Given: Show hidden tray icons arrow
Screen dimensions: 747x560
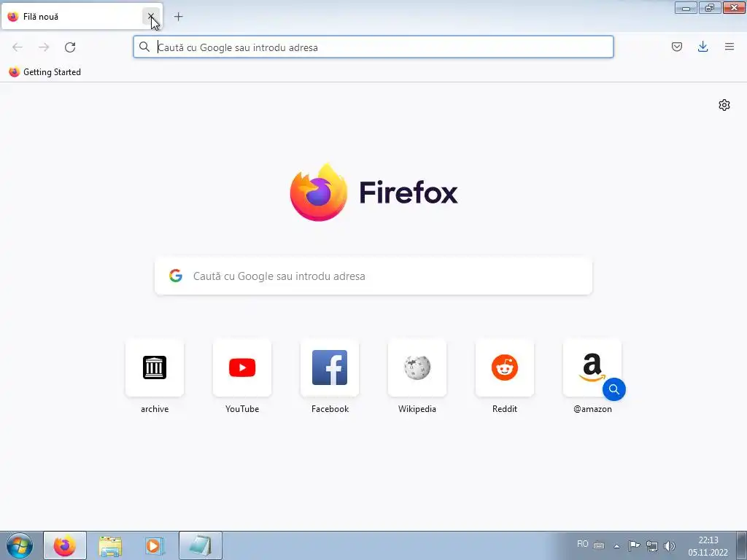Looking at the screenshot, I should [616, 545].
